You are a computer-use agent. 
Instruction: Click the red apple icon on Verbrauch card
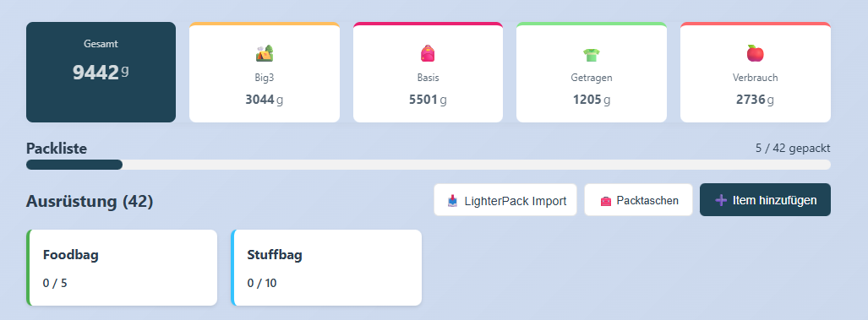(755, 53)
